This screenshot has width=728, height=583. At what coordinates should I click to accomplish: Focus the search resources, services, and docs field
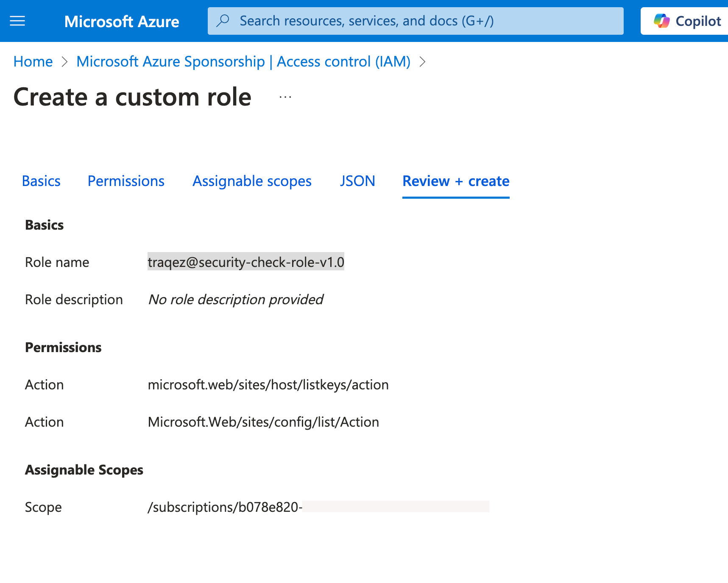pyautogui.click(x=416, y=21)
